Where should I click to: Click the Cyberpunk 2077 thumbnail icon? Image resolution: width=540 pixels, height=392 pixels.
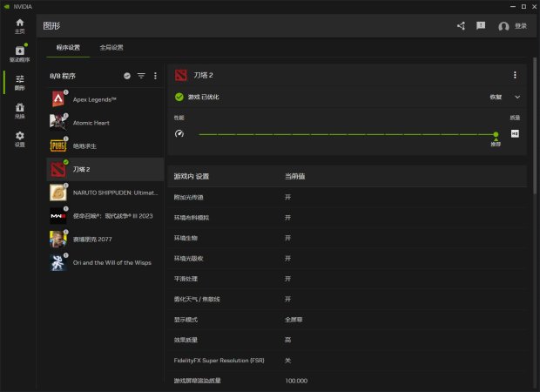[58, 240]
